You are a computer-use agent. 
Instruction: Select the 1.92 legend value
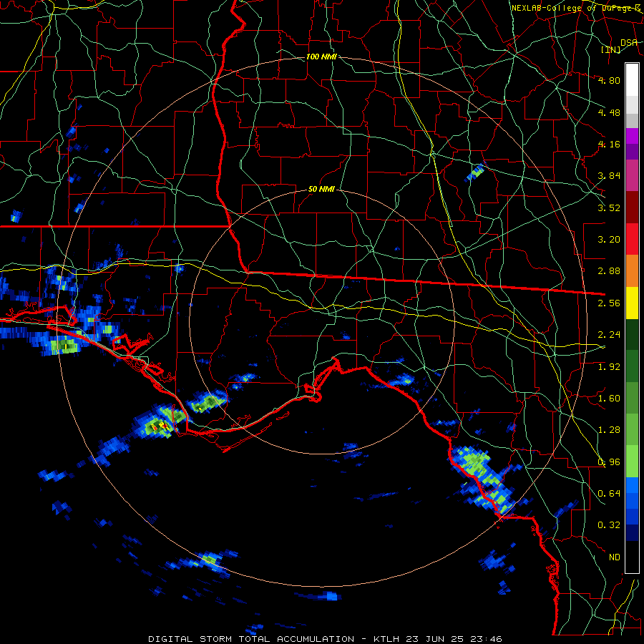[x=609, y=367]
